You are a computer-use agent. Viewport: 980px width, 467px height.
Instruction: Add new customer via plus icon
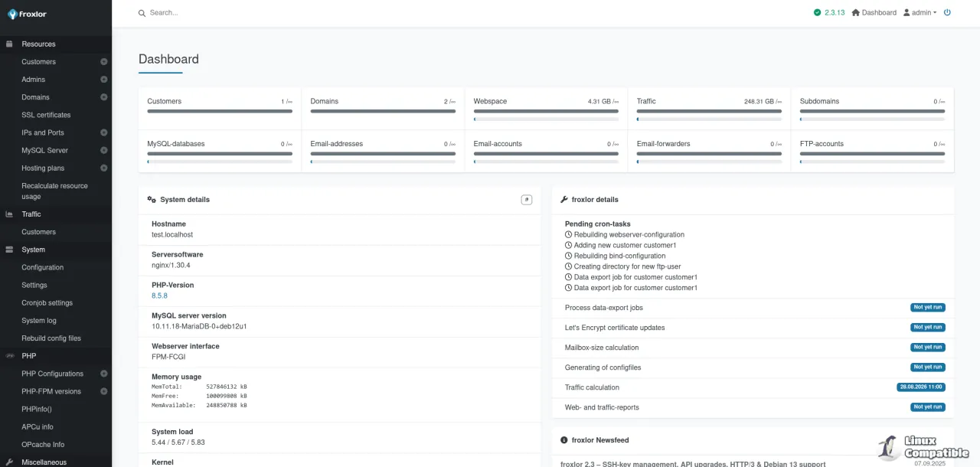coord(104,62)
